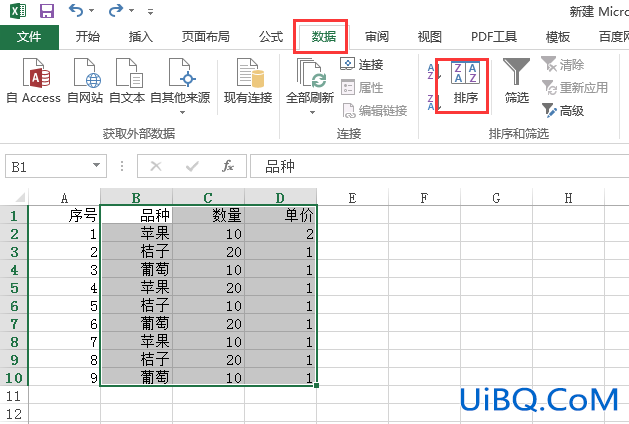Viewport: 629px width, 424px height.
Task: Switch to the 数据 tab
Action: click(323, 37)
